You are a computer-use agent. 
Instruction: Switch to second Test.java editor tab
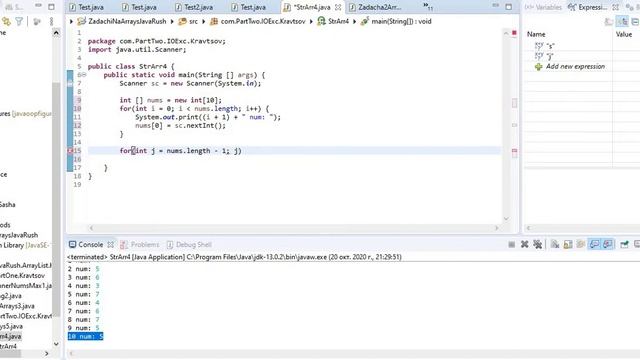pyautogui.click(x=139, y=7)
